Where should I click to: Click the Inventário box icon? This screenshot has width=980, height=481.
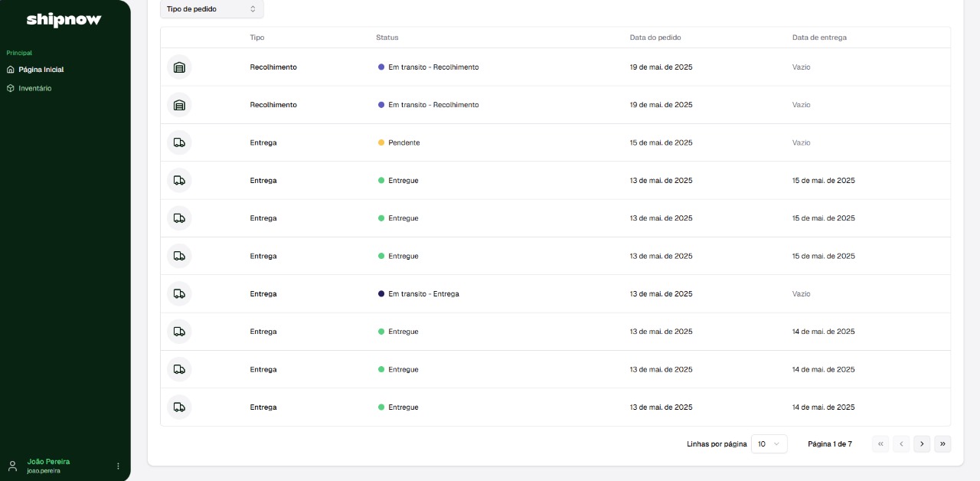[x=11, y=88]
